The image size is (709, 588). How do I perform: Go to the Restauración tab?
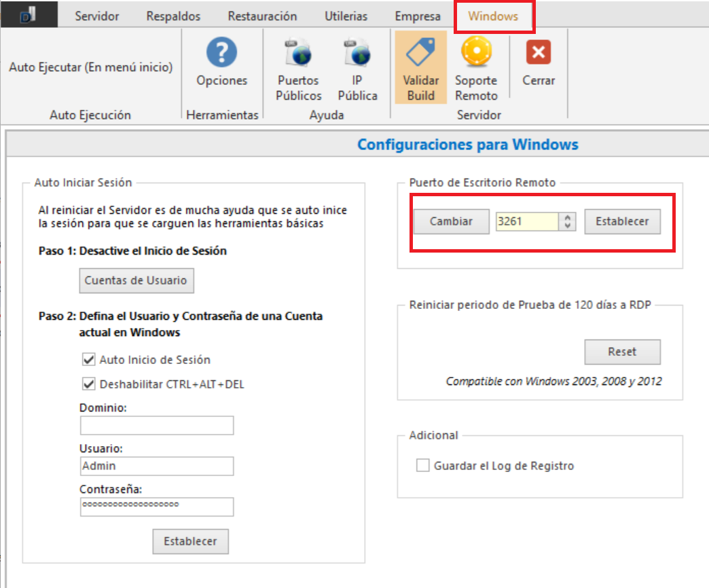tap(262, 16)
